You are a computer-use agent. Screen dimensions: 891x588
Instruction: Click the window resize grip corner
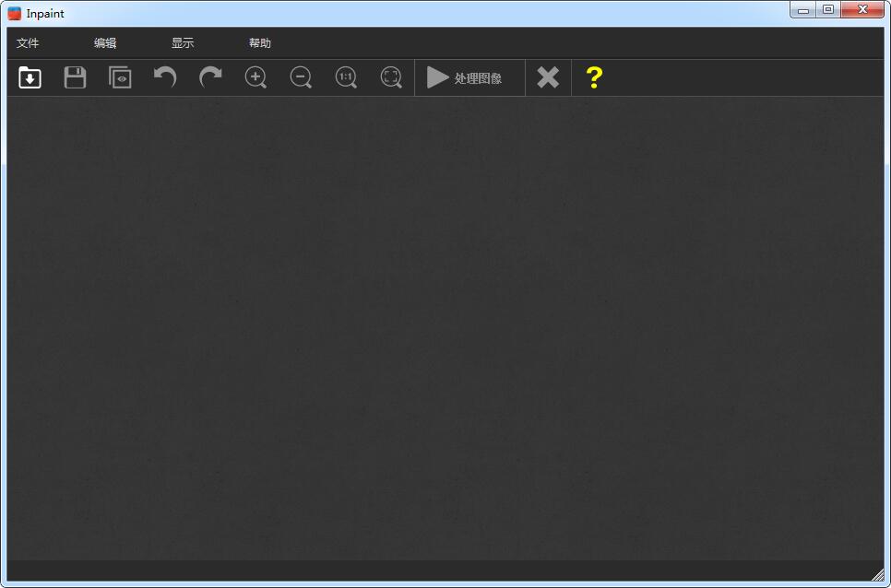[877, 574]
